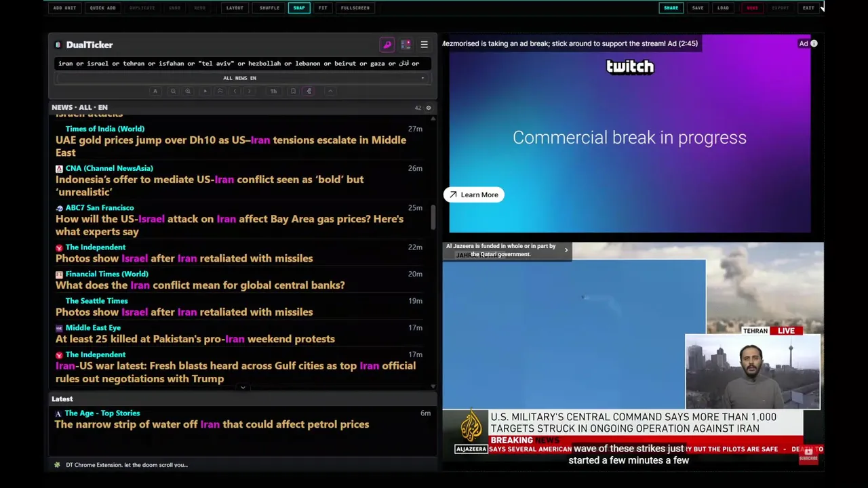The image size is (868, 488).
Task: Expand the Al Jazeera funding notice chevron
Action: click(566, 250)
